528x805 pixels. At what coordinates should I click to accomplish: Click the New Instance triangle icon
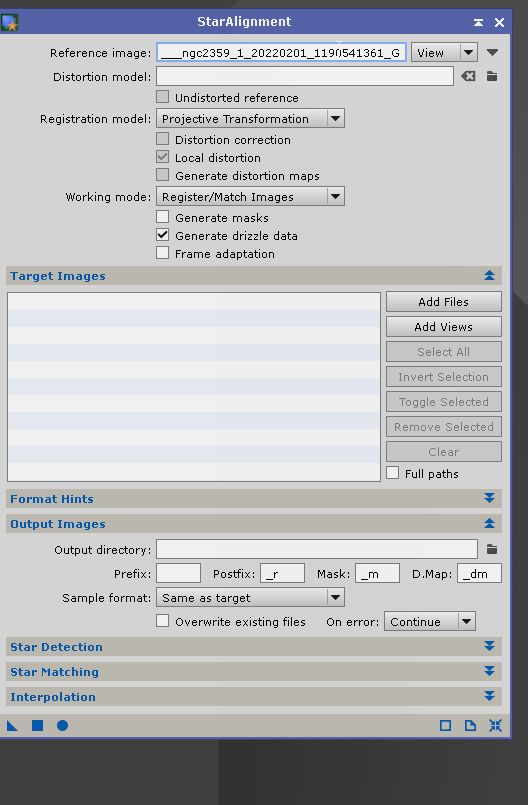[12, 725]
